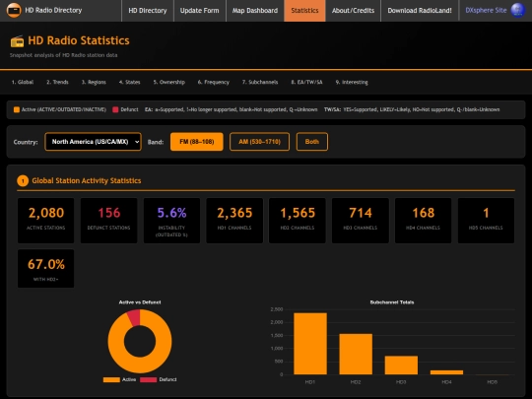Visit the DXsphere Site link
Viewport: 532px width, 399px height.
click(486, 10)
